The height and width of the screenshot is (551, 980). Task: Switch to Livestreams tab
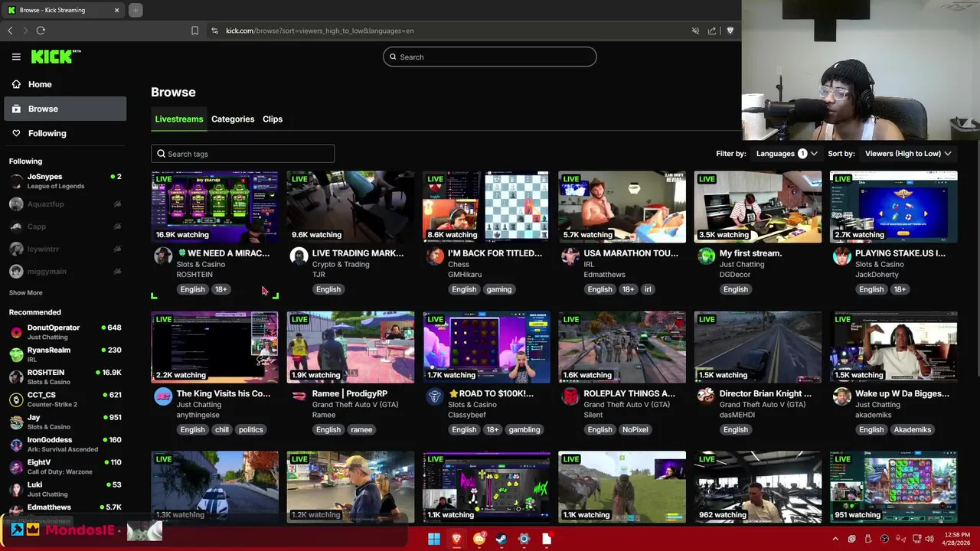[x=178, y=119]
